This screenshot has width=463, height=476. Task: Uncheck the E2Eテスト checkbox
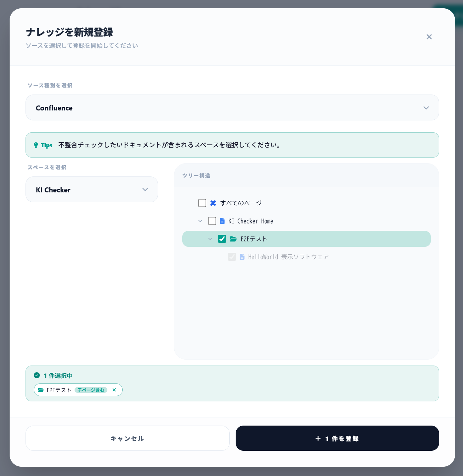pos(222,238)
